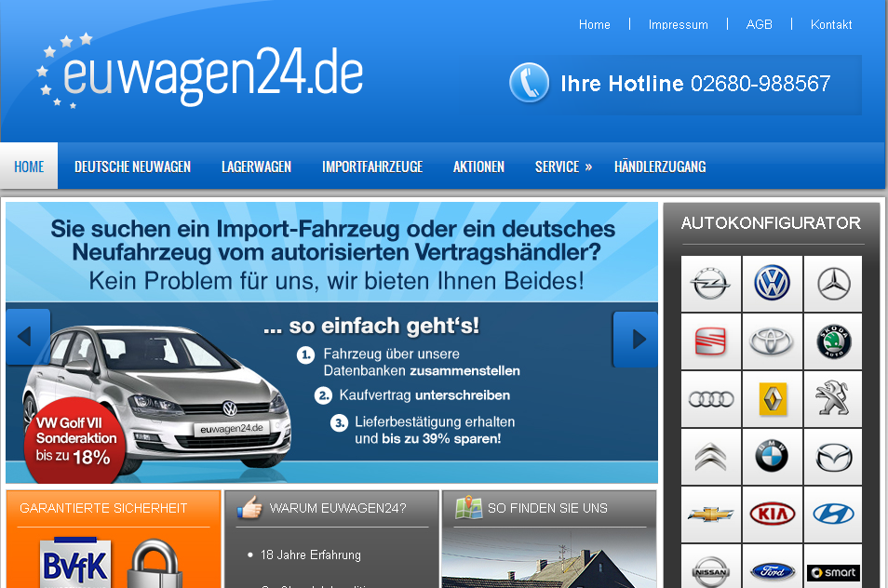Pick the yellow Renault logo
Viewport: 888px width, 588px height.
(772, 399)
